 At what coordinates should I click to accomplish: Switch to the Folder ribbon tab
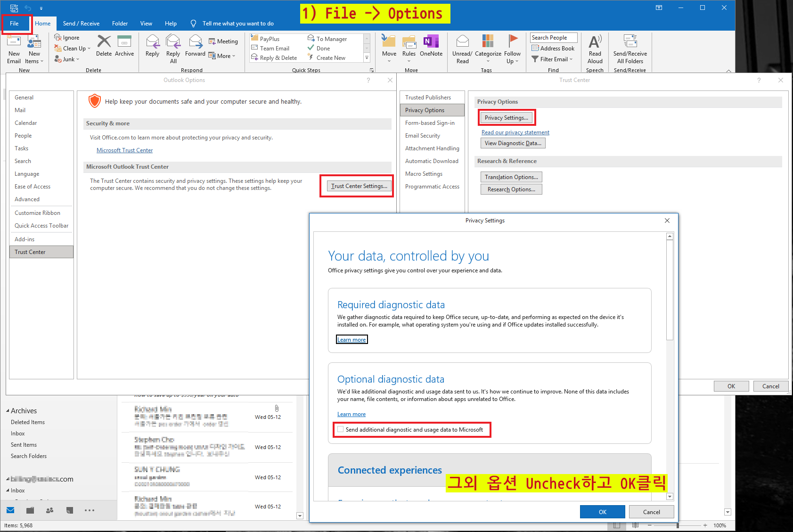120,24
